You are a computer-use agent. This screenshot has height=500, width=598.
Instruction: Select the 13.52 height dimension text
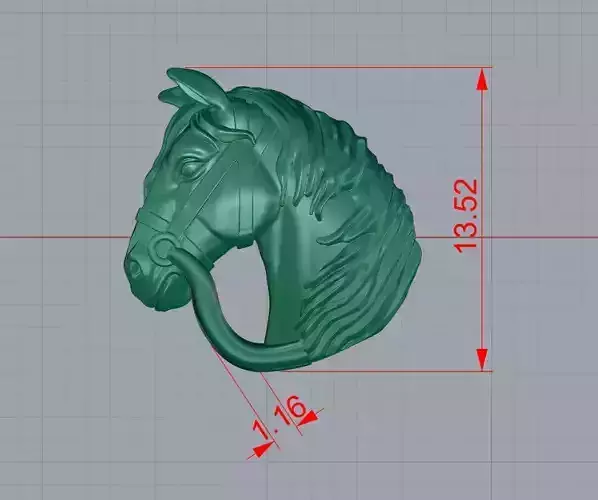click(466, 215)
